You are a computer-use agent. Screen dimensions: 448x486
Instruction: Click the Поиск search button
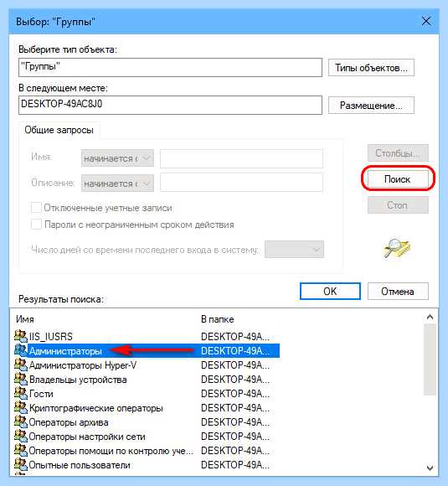[398, 178]
